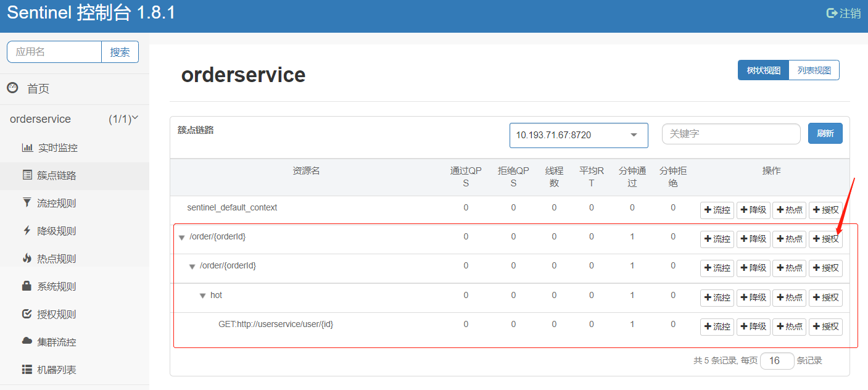Add 流控 rule for GET:http://userservice/user/{id}
Viewport: 868px width, 390px height.
click(x=717, y=326)
